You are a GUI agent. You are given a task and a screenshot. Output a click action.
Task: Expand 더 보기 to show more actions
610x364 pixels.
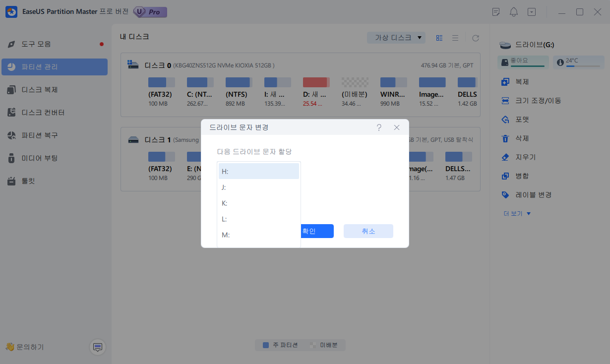click(x=517, y=213)
